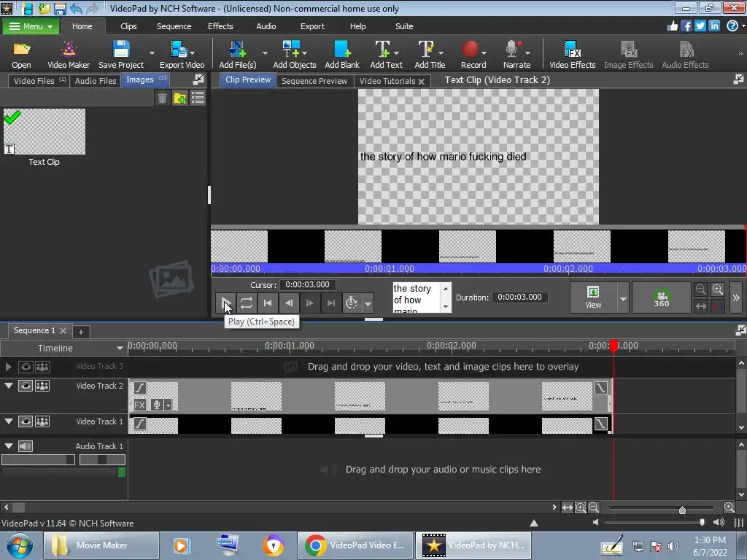Click the Export Video icon
Image resolution: width=747 pixels, height=560 pixels.
point(182,55)
